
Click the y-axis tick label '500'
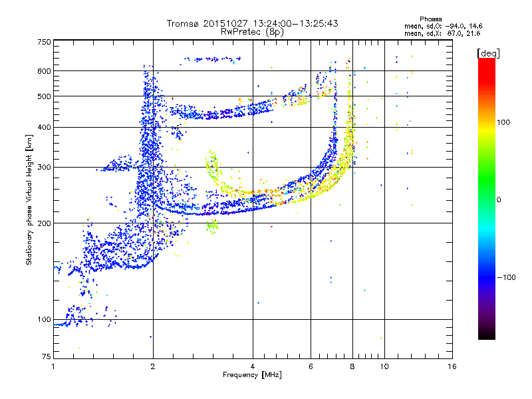point(45,96)
